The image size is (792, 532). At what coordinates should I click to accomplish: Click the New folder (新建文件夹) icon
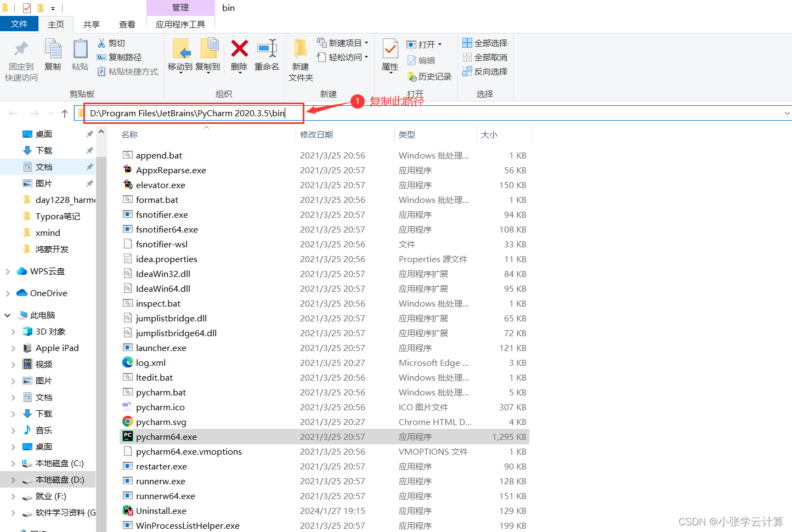click(300, 49)
